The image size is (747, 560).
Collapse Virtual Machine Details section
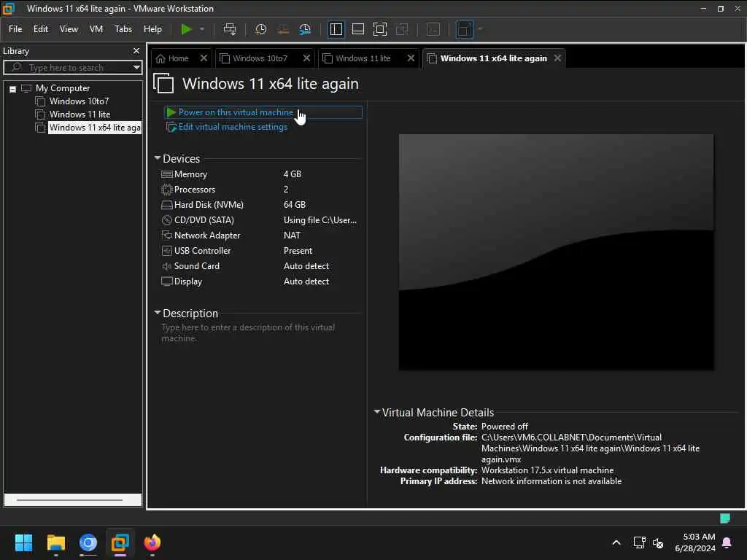(x=377, y=412)
